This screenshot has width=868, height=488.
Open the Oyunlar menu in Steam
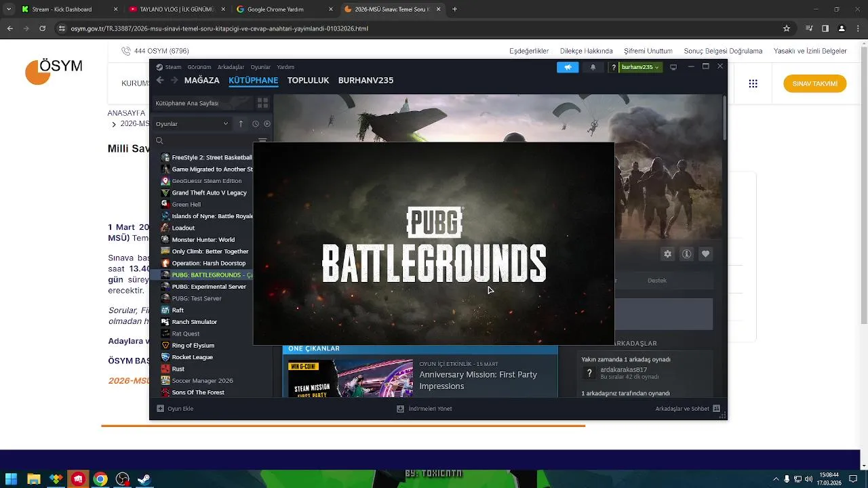[260, 67]
